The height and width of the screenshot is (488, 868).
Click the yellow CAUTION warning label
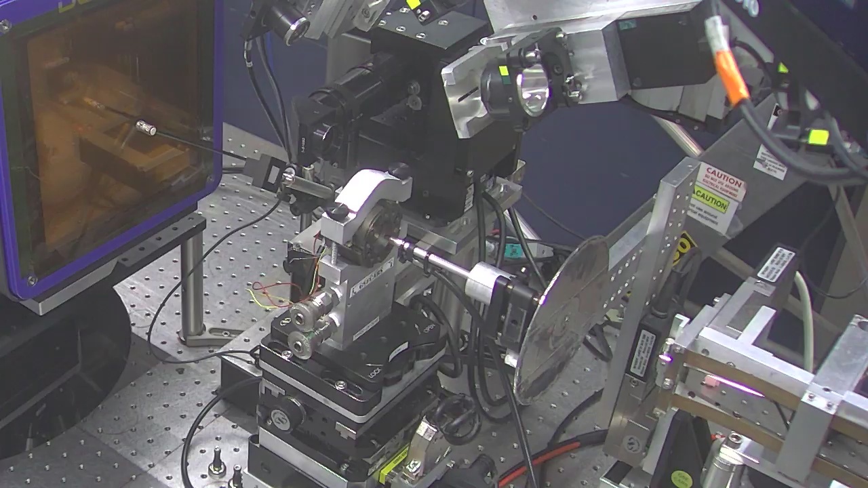pyautogui.click(x=711, y=199)
